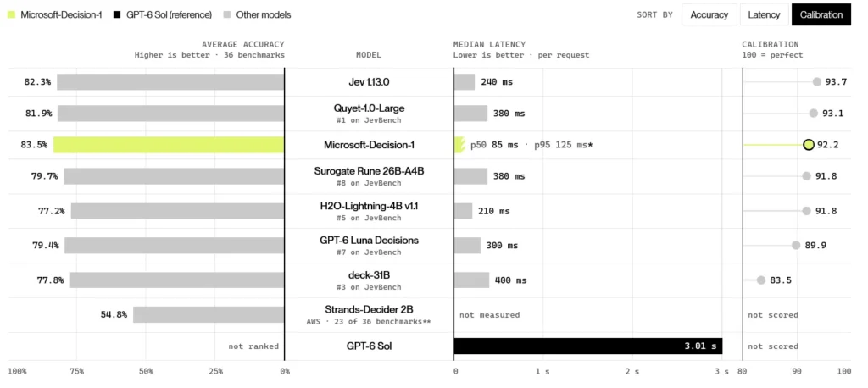Click the Microsoft-Decision-1 p50 latency bar
This screenshot has width=868, height=388.
click(459, 145)
